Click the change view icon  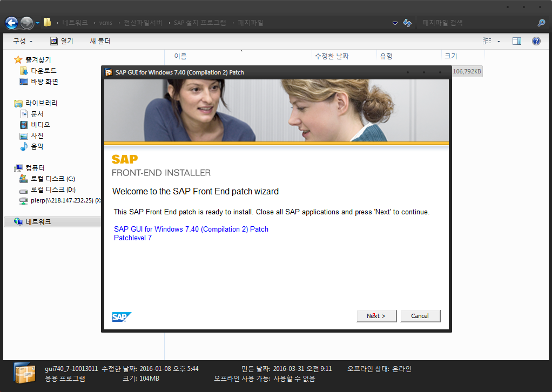[487, 41]
